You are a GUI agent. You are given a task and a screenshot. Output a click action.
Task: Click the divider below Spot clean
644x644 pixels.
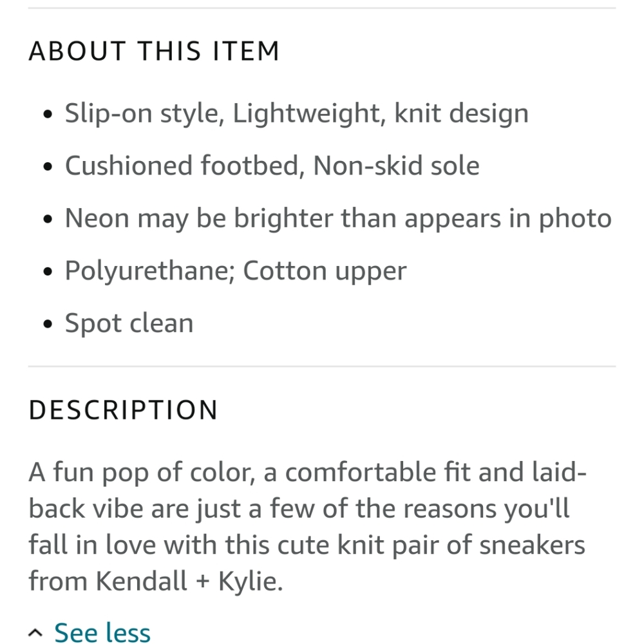coord(322,367)
